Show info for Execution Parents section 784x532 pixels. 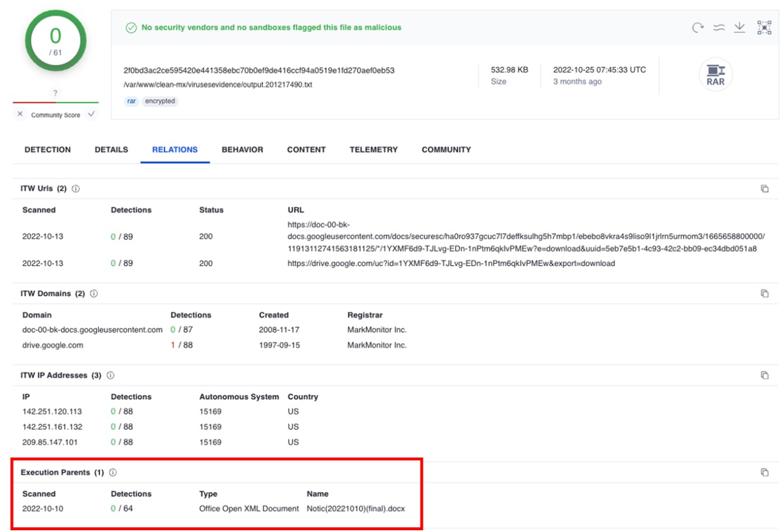click(x=113, y=472)
